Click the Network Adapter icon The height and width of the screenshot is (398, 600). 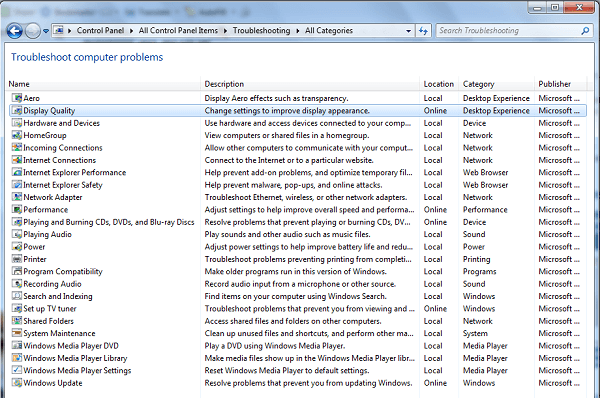[17, 197]
